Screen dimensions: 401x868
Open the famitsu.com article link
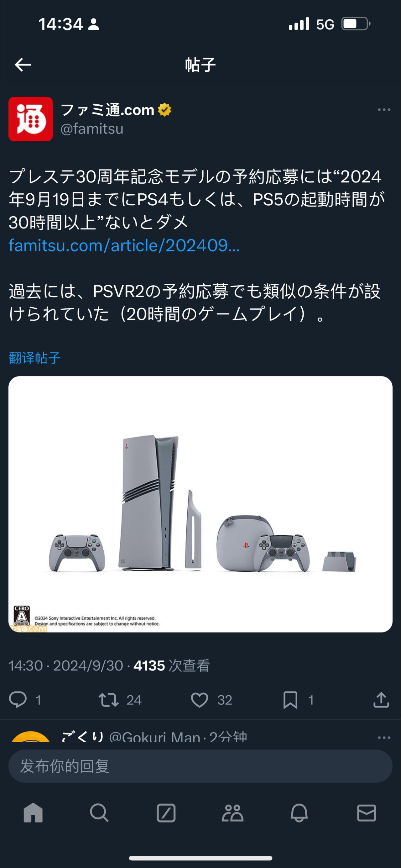(124, 245)
